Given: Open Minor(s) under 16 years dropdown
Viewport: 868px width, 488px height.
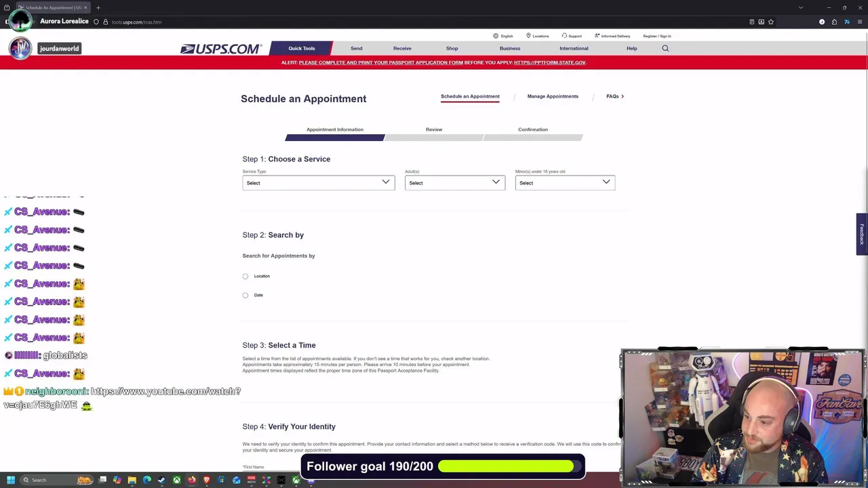Looking at the screenshot, I should coord(565,182).
